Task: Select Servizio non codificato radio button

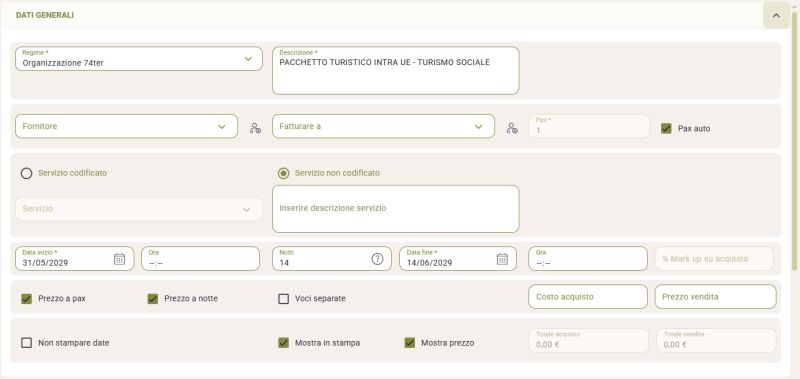Action: [x=283, y=173]
